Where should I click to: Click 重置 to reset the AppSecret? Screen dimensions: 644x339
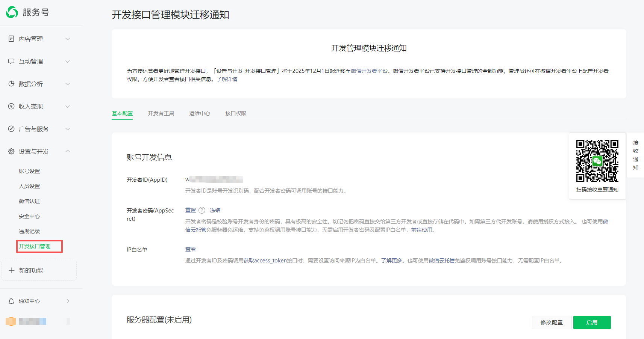(x=191, y=210)
